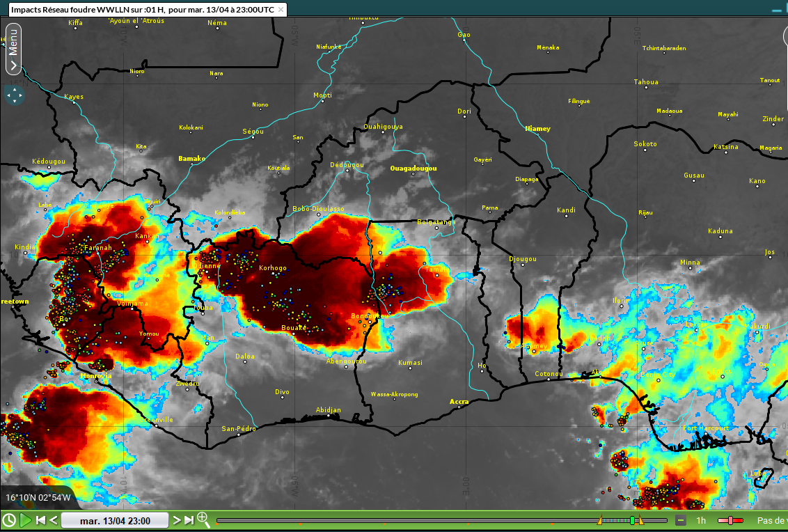Click the right yellow range marker on the timeline
This screenshot has height=532, width=788.
(641, 520)
